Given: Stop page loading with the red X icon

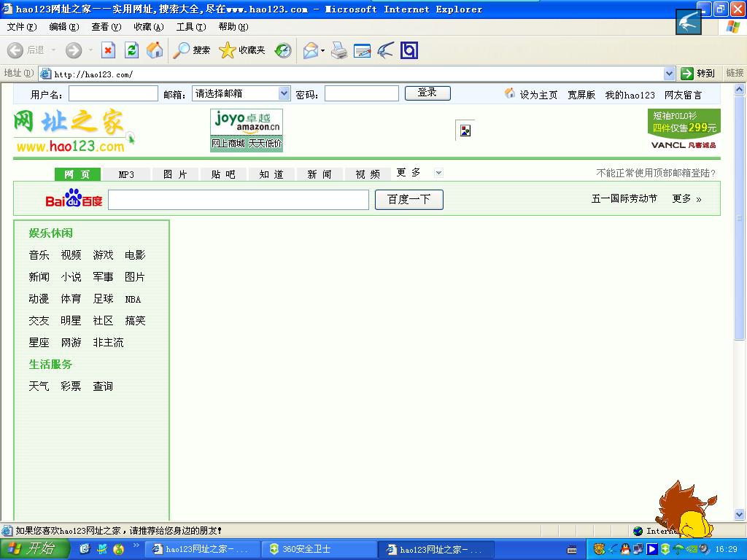Looking at the screenshot, I should (108, 50).
